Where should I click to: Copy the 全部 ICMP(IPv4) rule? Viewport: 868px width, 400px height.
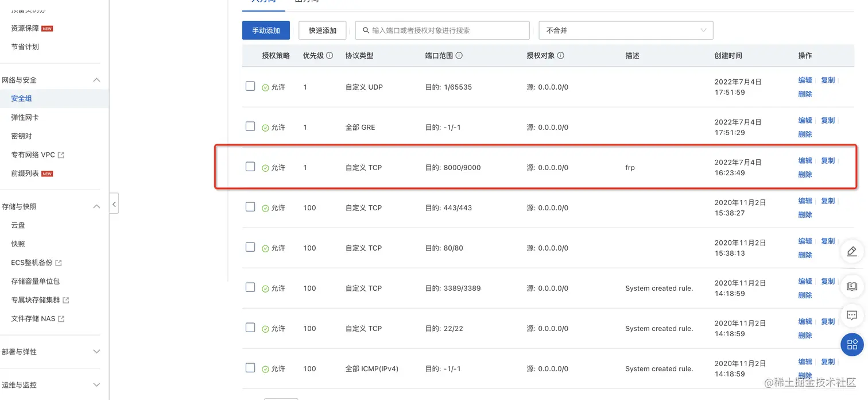tap(828, 362)
